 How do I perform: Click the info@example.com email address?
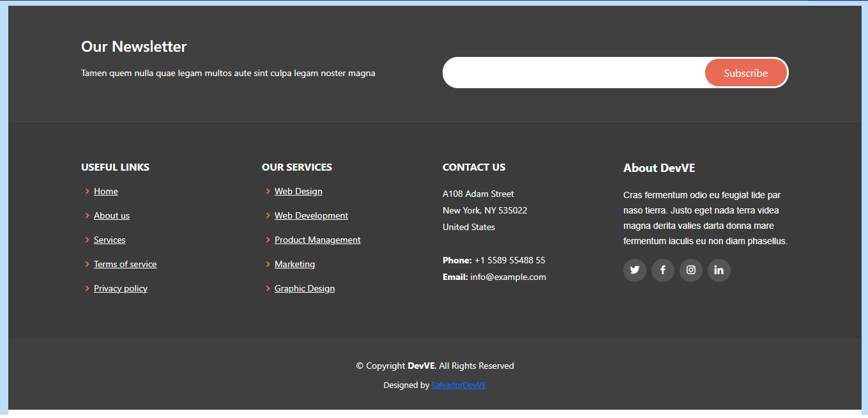pos(508,277)
